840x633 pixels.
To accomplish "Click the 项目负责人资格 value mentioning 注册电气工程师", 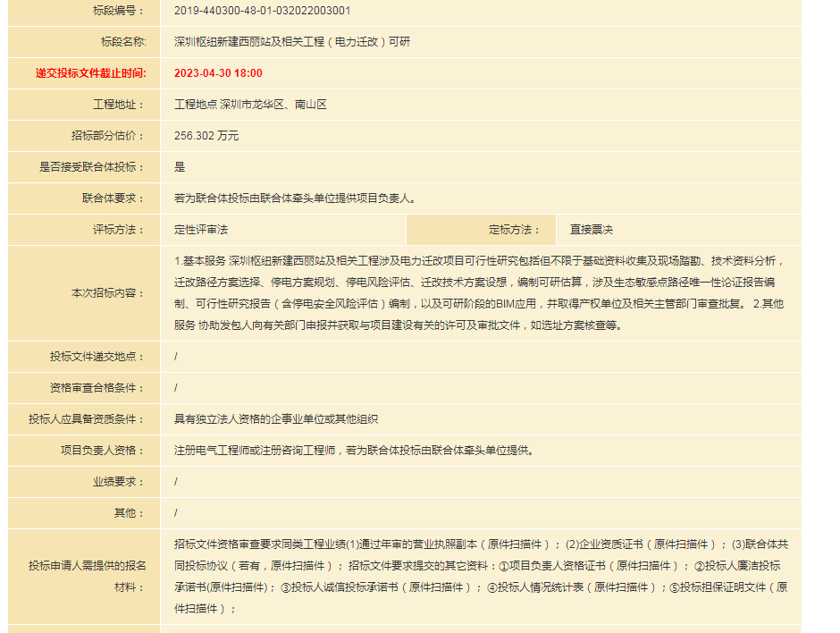I will click(x=353, y=451).
